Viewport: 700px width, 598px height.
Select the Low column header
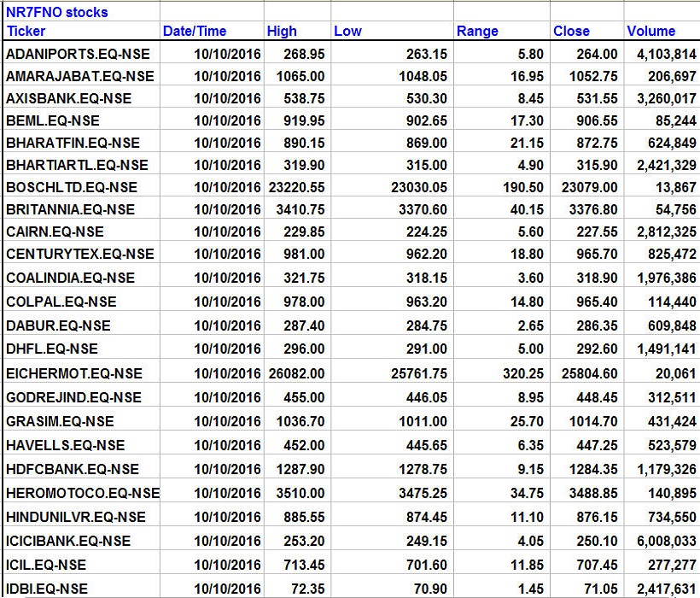coord(347,32)
